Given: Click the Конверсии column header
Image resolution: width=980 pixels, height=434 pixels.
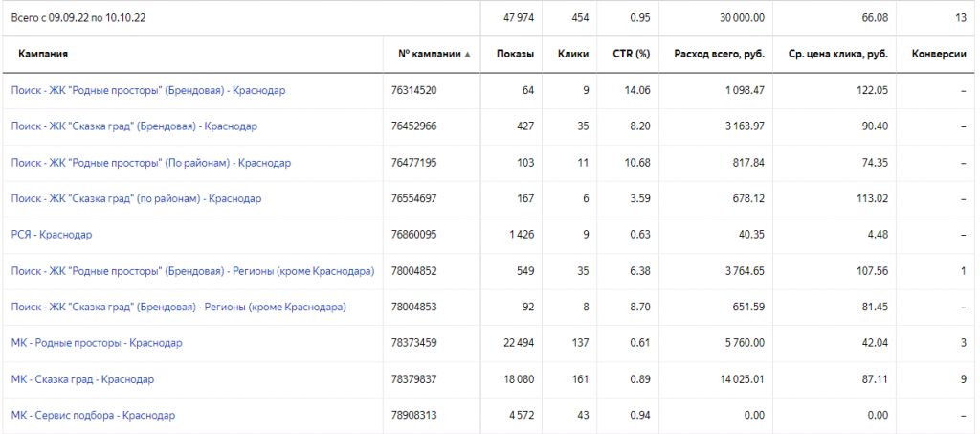Looking at the screenshot, I should tap(940, 55).
